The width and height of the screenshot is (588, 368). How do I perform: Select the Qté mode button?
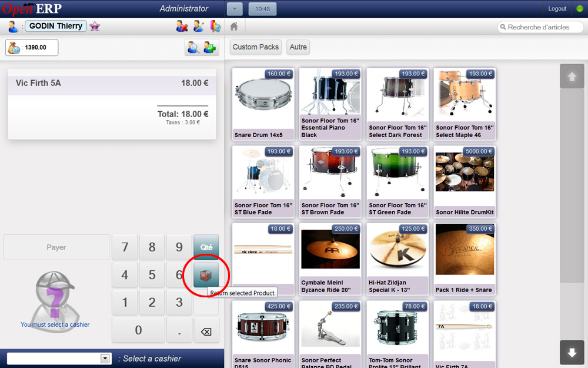coord(206,247)
